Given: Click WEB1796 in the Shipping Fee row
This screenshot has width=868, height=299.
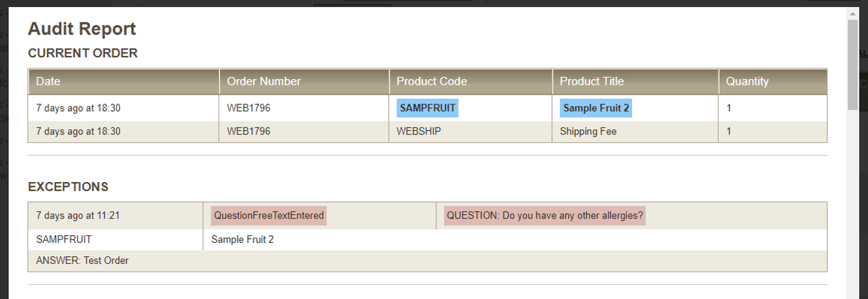Looking at the screenshot, I should click(249, 131).
